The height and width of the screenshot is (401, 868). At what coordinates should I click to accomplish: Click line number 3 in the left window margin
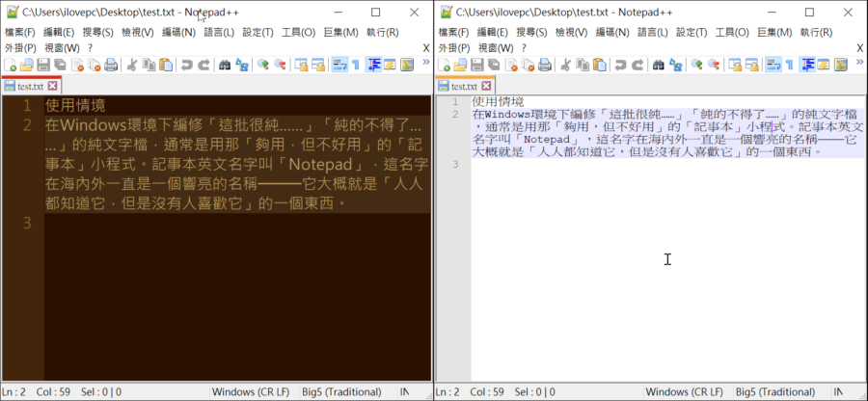click(x=28, y=223)
